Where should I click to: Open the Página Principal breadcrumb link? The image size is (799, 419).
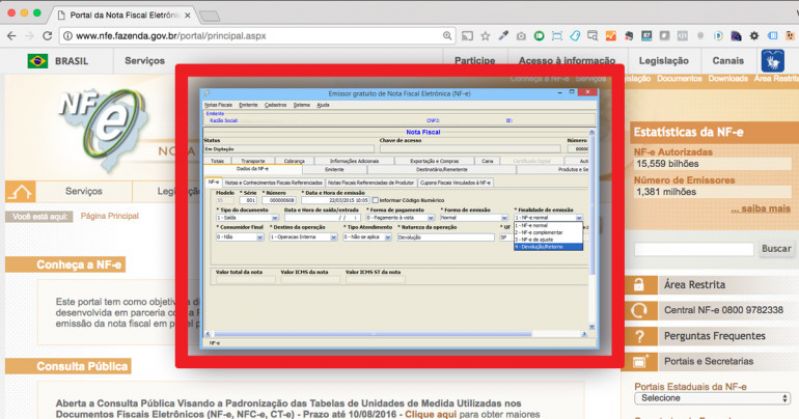coord(110,216)
